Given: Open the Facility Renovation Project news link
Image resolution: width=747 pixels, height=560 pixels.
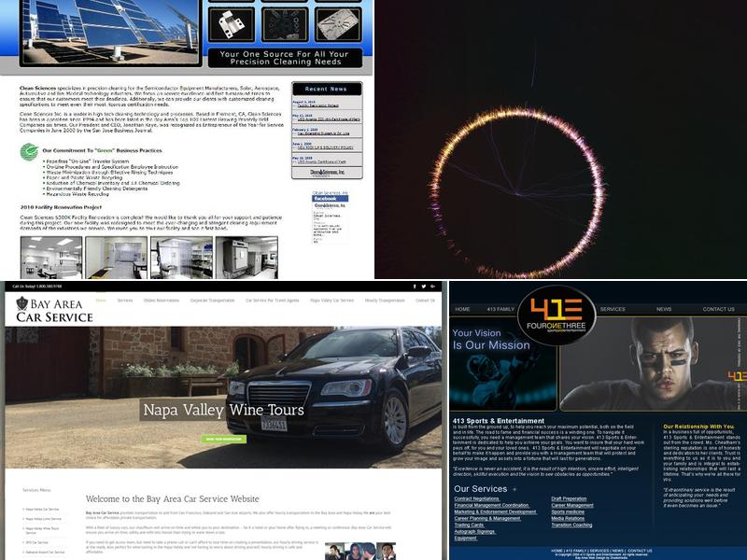Looking at the screenshot, I should point(317,105).
